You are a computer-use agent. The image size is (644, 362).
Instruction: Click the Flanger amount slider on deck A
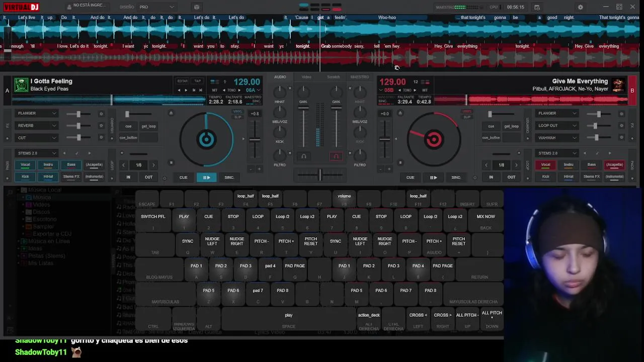pyautogui.click(x=78, y=114)
